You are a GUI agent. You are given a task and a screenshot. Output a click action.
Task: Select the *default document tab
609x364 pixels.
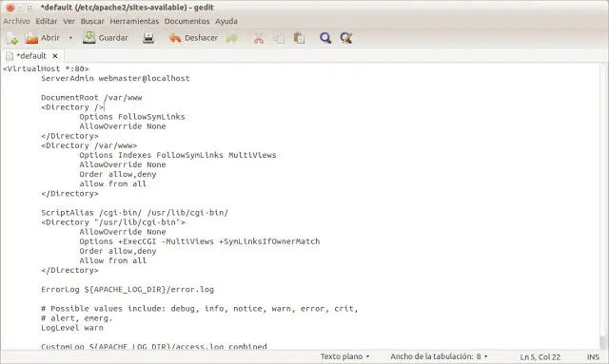31,56
